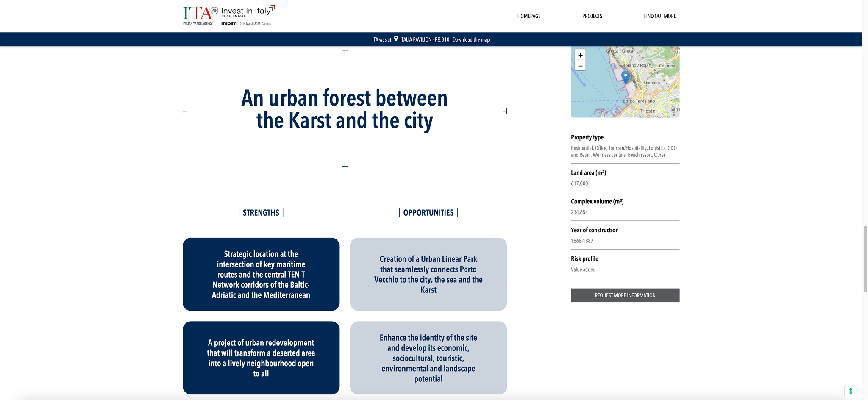Click the page's vertical scrollbar thumb
Screen dimensions: 868x400
(x=865, y=258)
